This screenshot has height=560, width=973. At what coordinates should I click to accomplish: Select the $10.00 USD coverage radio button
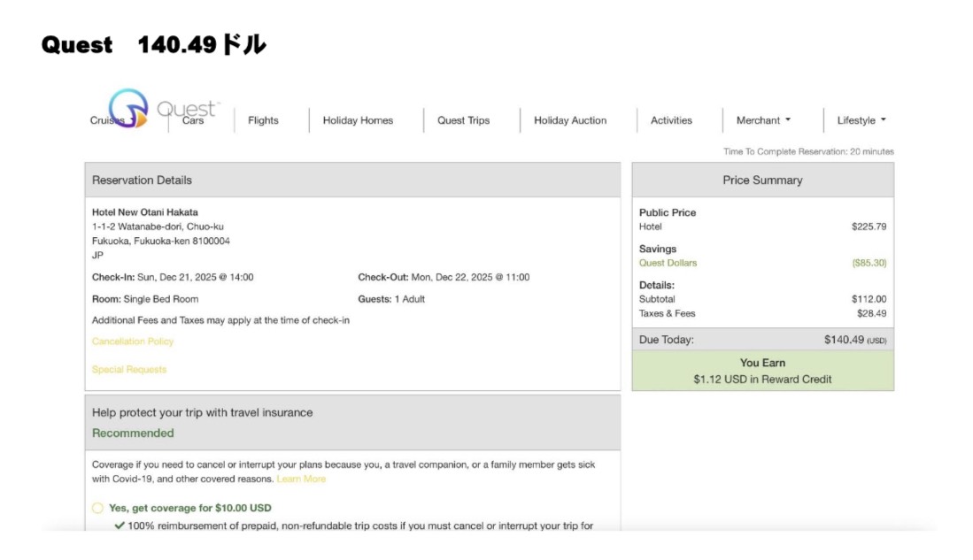tap(97, 508)
